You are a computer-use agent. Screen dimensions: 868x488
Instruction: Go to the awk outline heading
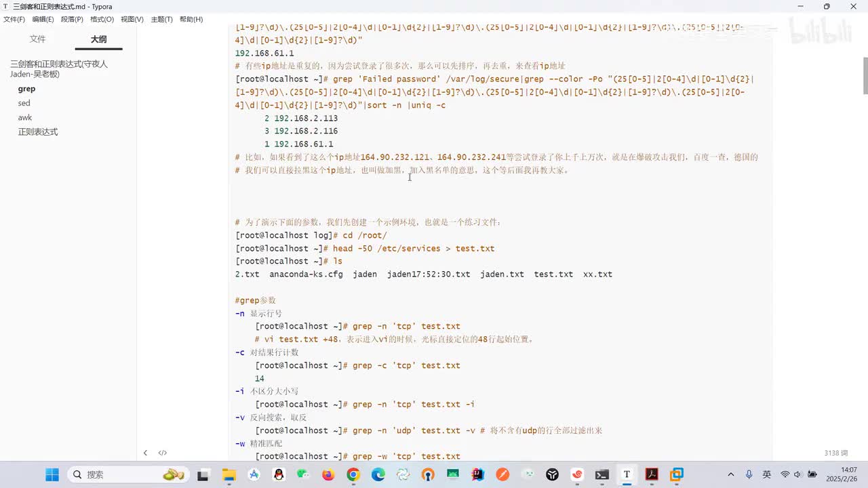(x=25, y=117)
